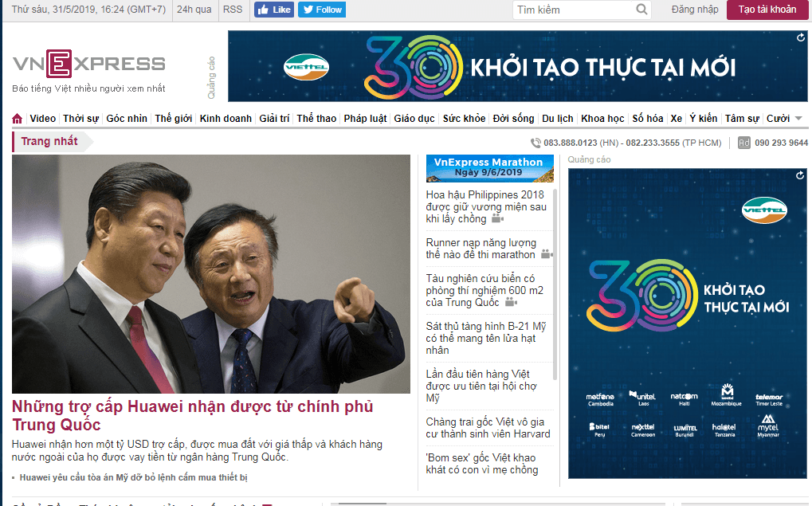The height and width of the screenshot is (506, 812).
Task: Expand the more categories arrow after Cười
Action: pyautogui.click(x=798, y=119)
